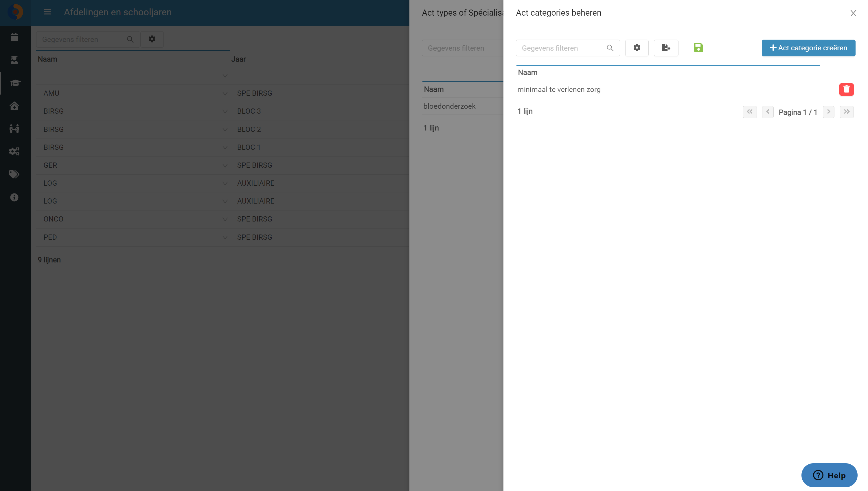
Task: Click green save icon
Action: tap(698, 47)
